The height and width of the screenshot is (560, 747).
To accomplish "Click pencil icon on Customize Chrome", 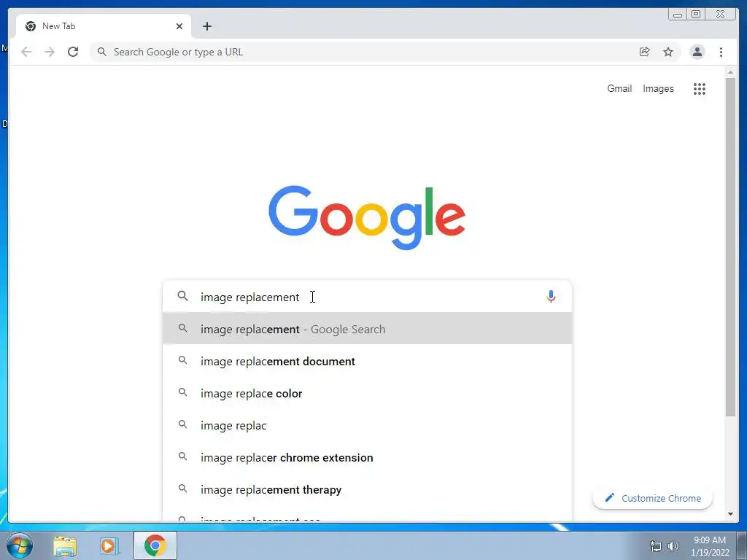I will pyautogui.click(x=609, y=497).
